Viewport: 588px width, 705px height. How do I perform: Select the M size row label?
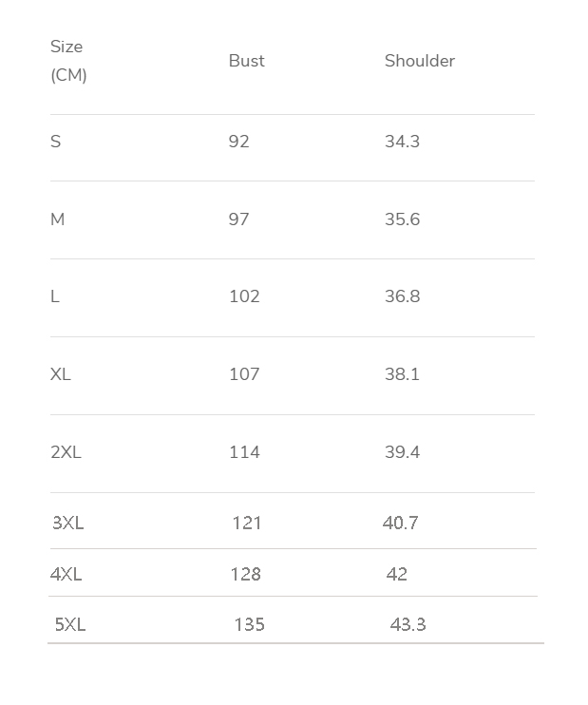pos(58,219)
